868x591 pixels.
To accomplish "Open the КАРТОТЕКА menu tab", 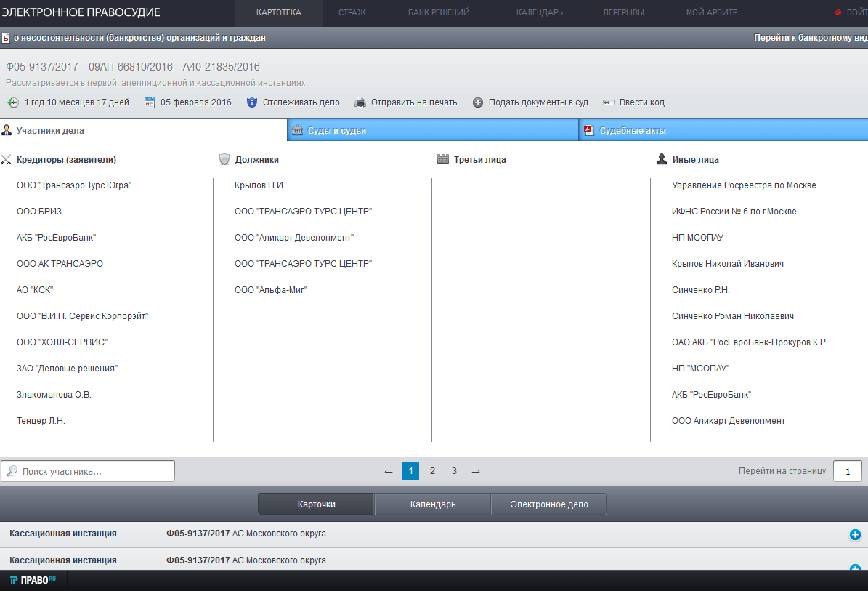I will (278, 12).
